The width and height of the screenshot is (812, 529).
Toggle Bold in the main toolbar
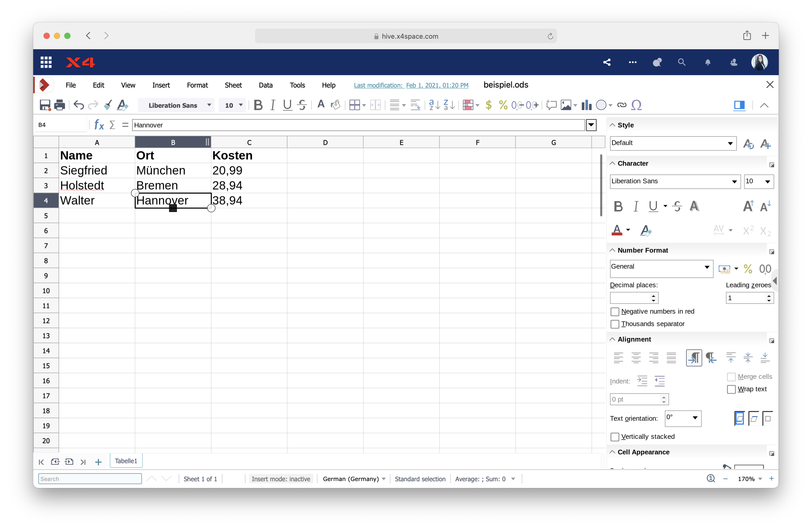click(258, 105)
